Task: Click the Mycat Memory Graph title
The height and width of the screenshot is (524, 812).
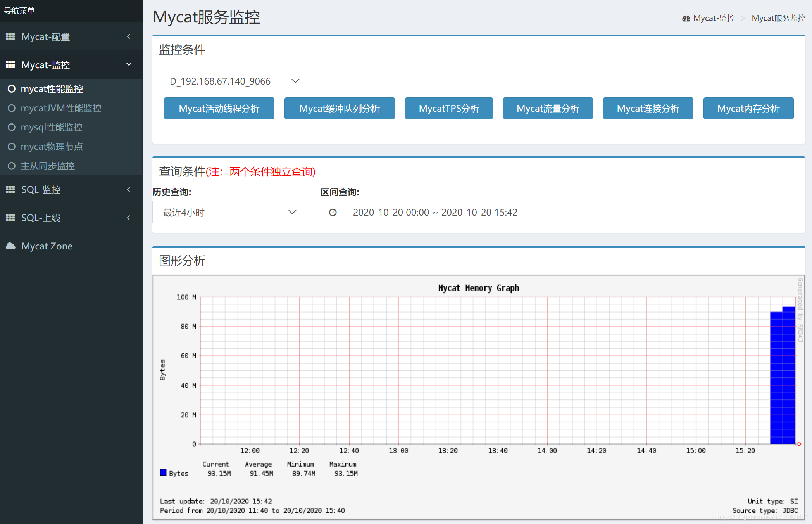Action: (479, 288)
